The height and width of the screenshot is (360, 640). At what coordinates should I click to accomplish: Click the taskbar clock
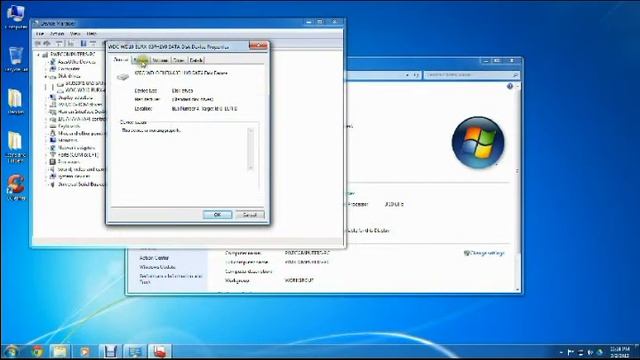620,352
